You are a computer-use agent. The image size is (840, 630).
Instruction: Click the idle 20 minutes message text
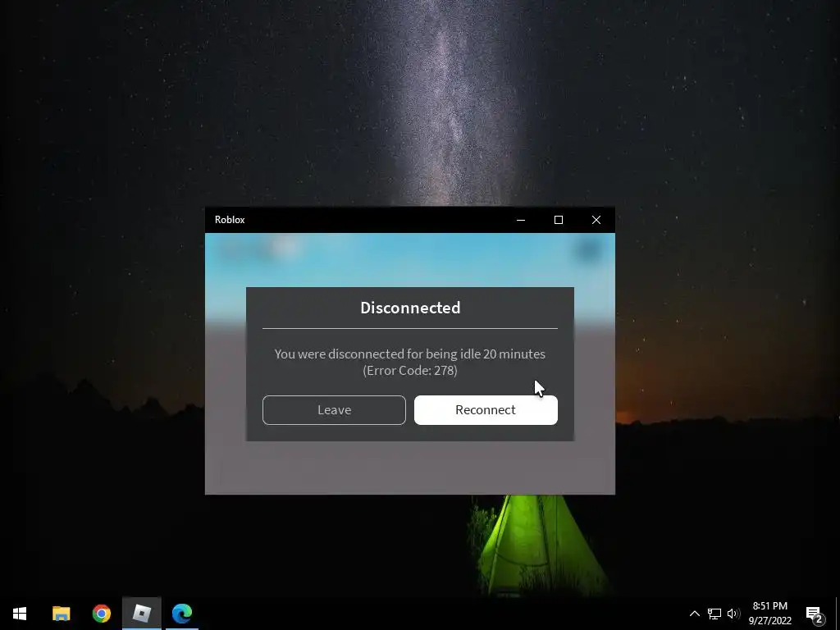[410, 354]
